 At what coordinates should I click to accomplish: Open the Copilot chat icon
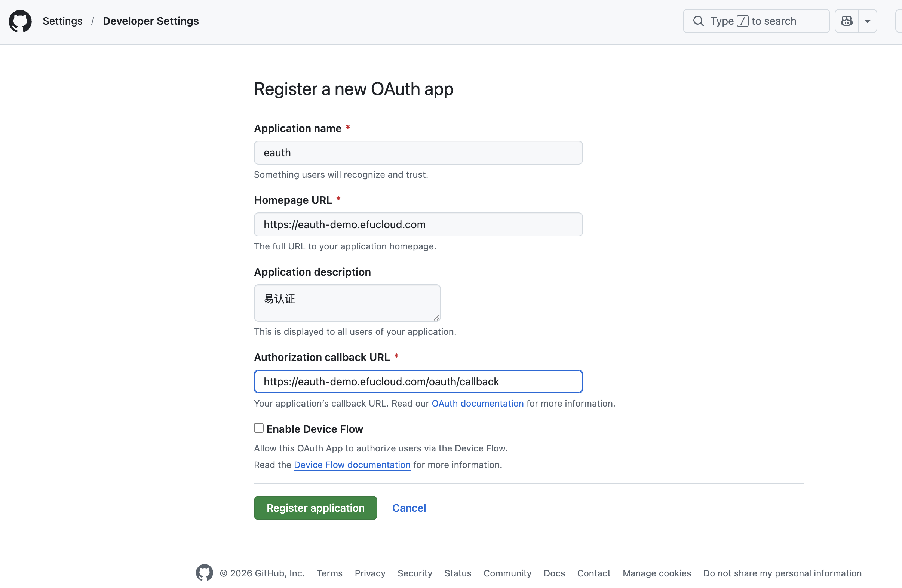(x=846, y=21)
